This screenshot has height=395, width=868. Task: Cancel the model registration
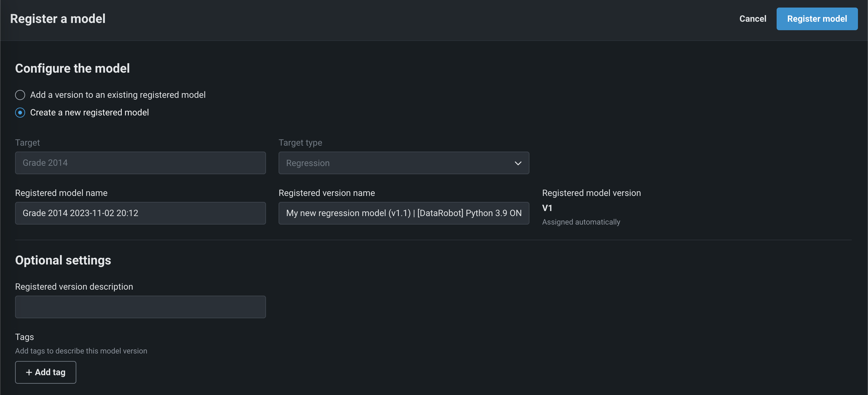point(752,19)
